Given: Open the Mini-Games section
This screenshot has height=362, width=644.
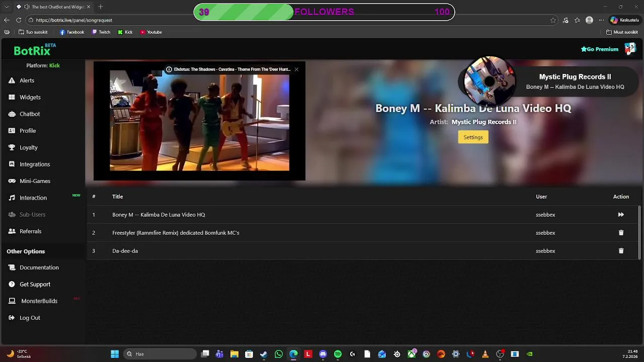Looking at the screenshot, I should coord(29,181).
